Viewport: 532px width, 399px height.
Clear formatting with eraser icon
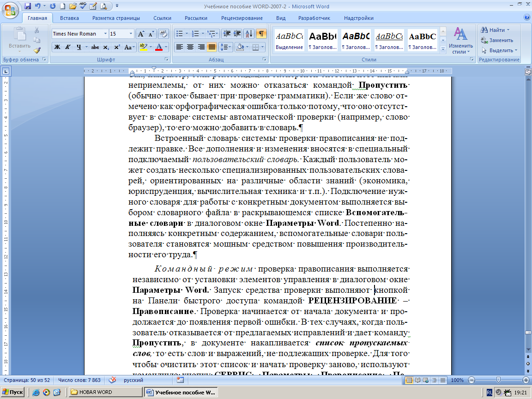(163, 34)
